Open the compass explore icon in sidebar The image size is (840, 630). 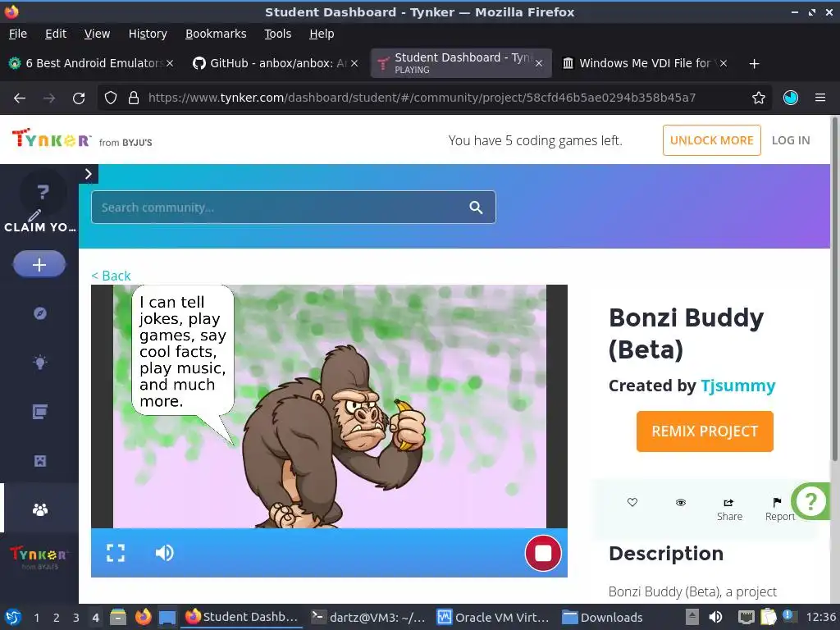coord(39,313)
